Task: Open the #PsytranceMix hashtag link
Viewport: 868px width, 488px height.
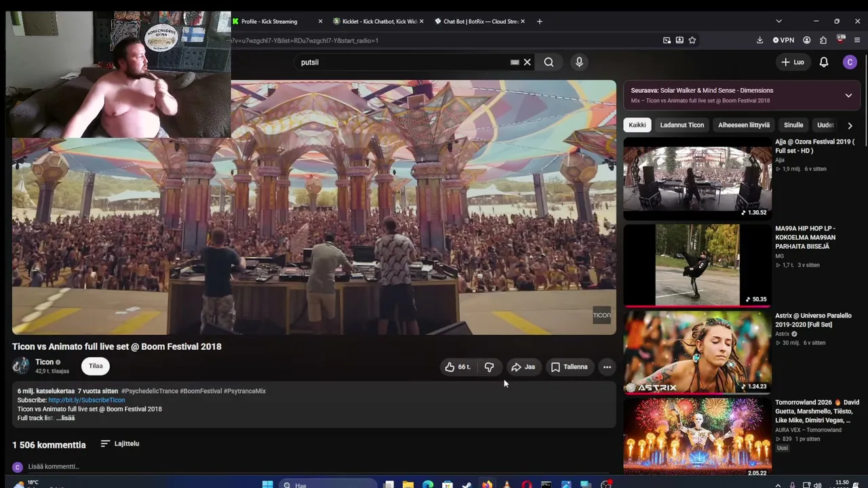Action: tap(245, 391)
